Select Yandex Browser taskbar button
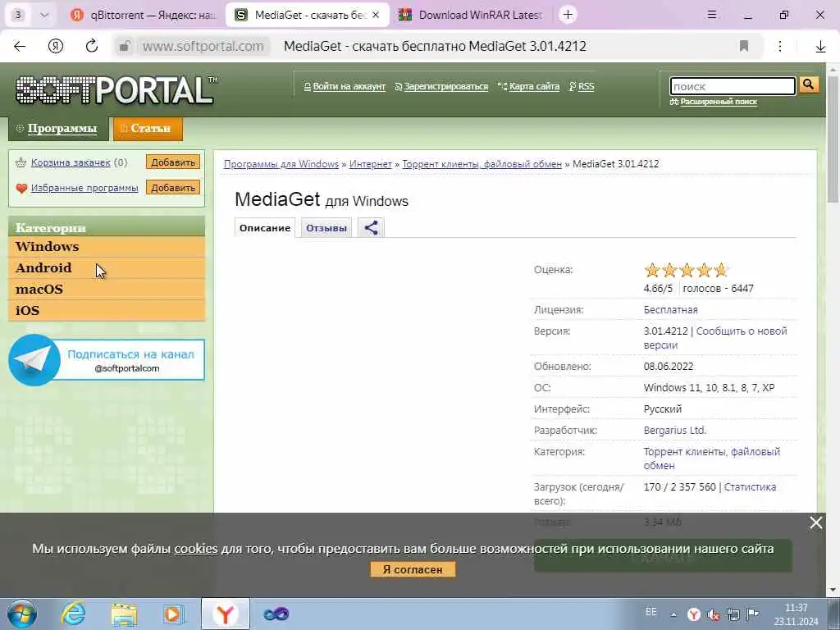This screenshot has width=840, height=630. pos(225,614)
